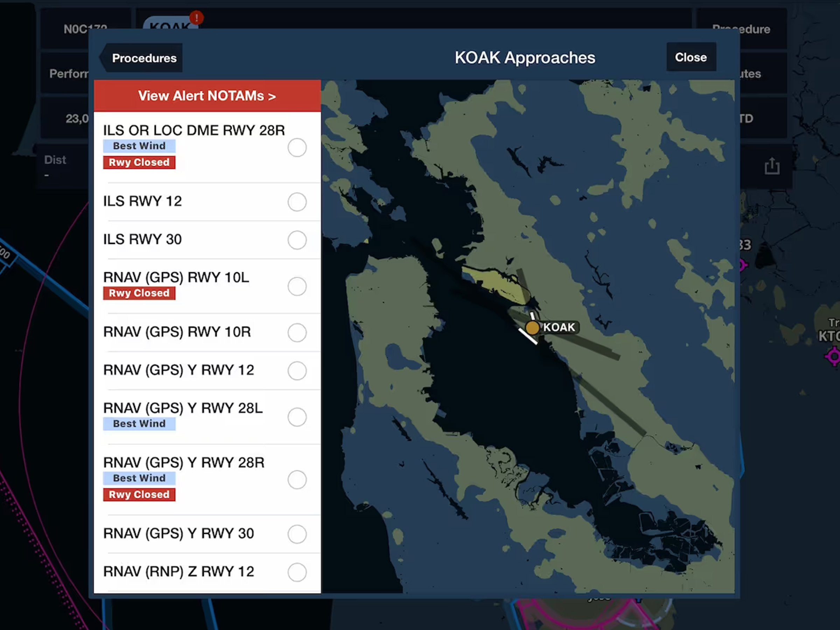This screenshot has width=840, height=630.
Task: Click Best Wind tag under RWY 28L
Action: [x=139, y=424]
